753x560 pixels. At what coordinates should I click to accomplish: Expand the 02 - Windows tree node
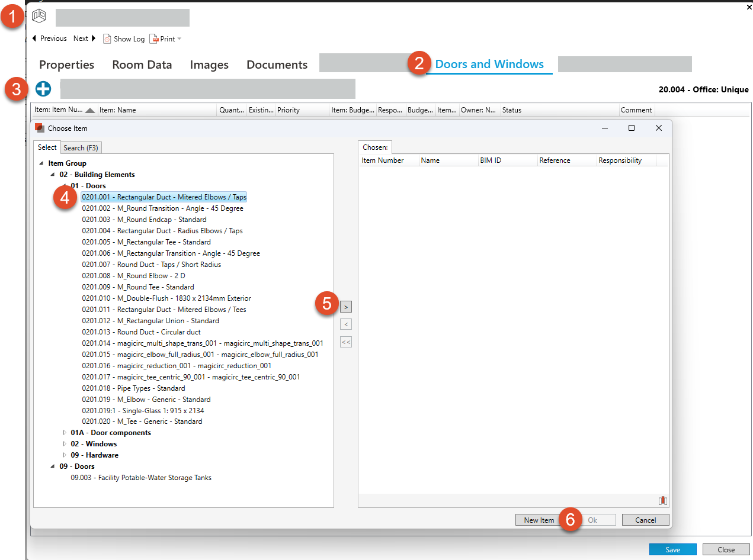click(65, 444)
